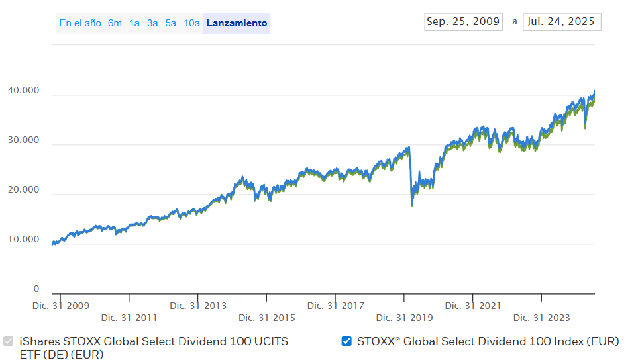The height and width of the screenshot is (364, 636).
Task: Show the 5a performance period
Action: coord(171,23)
